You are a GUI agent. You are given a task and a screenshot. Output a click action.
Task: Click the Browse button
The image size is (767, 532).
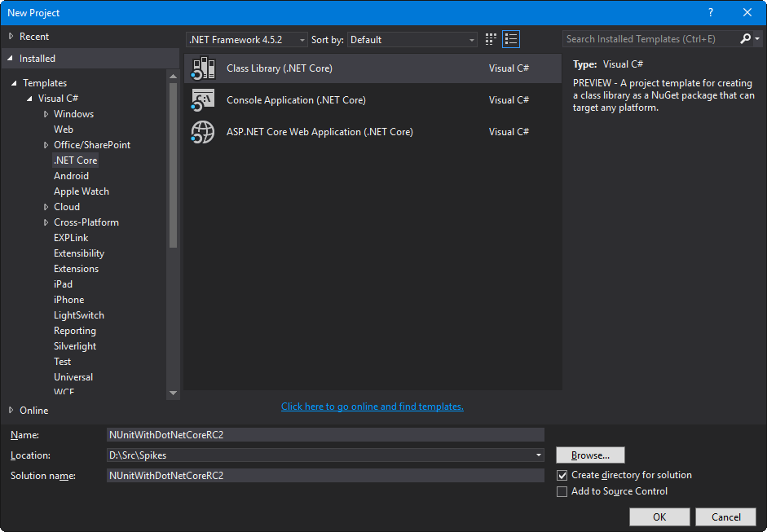[589, 455]
